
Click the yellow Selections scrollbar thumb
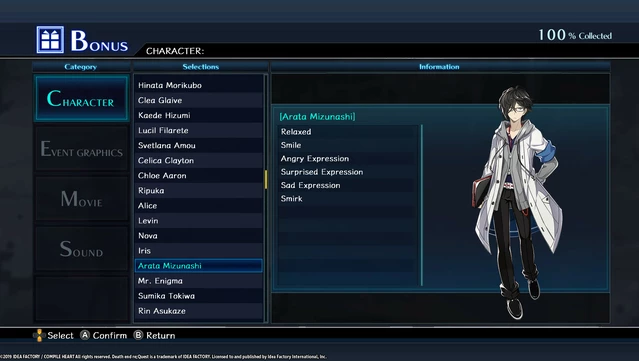tap(266, 179)
